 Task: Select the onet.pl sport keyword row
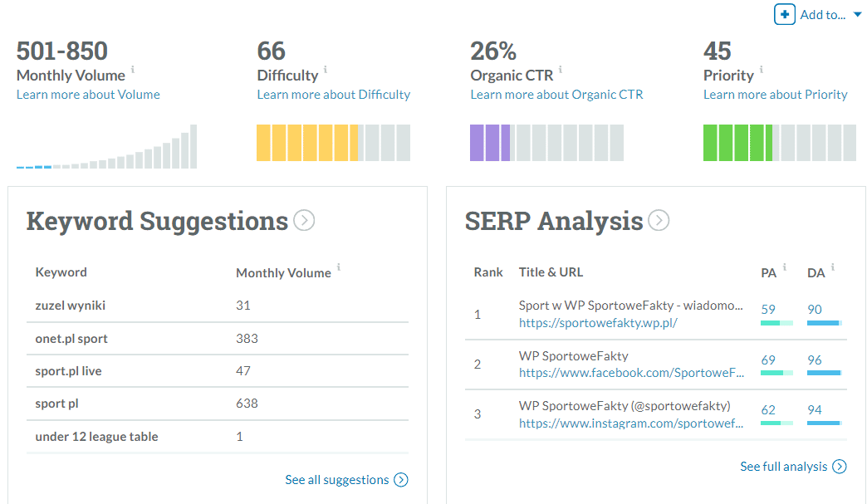coord(218,338)
